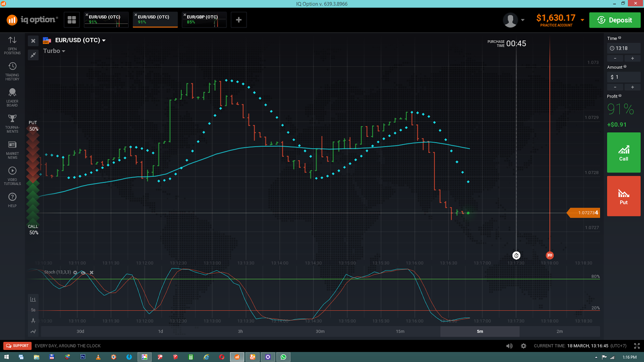Open the Tournaments section
Viewport: 644px width, 362px height.
tap(12, 123)
